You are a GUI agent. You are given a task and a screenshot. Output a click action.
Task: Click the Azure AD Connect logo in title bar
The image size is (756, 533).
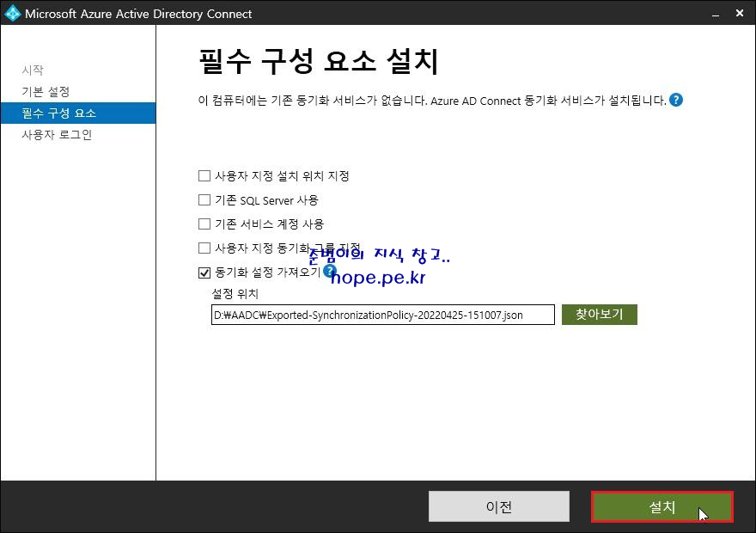tap(12, 13)
